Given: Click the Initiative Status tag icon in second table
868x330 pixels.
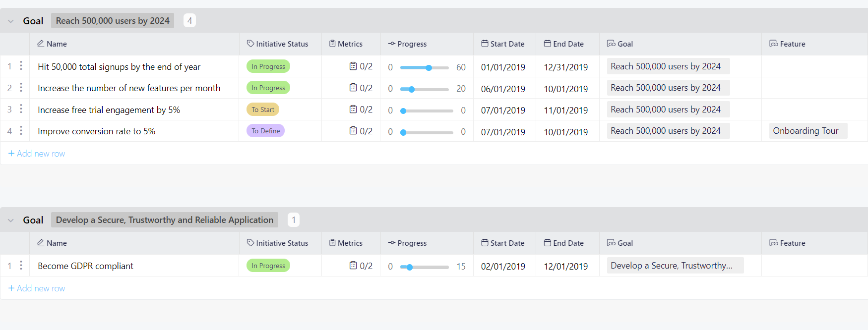Looking at the screenshot, I should (x=250, y=243).
